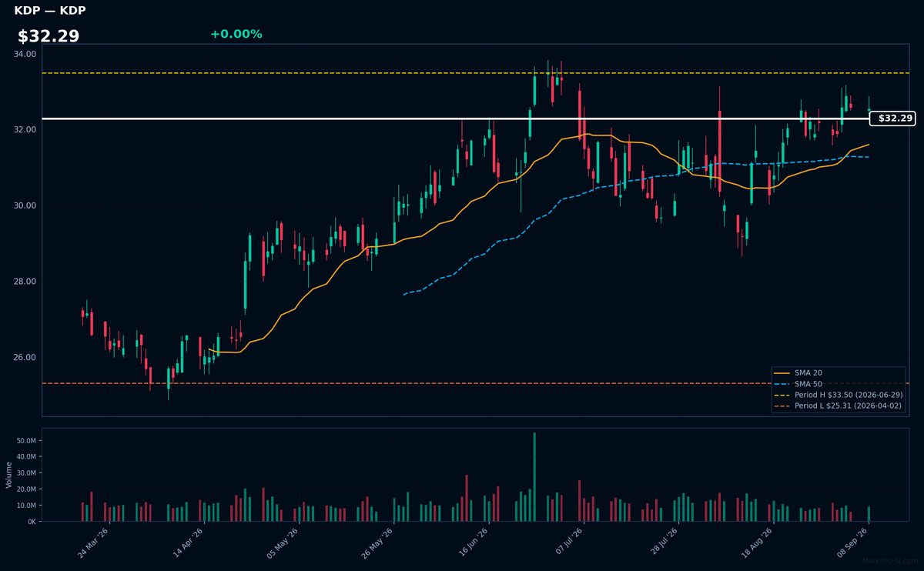
Task: Click the 14 Apr '26 date label
Action: 189,543
